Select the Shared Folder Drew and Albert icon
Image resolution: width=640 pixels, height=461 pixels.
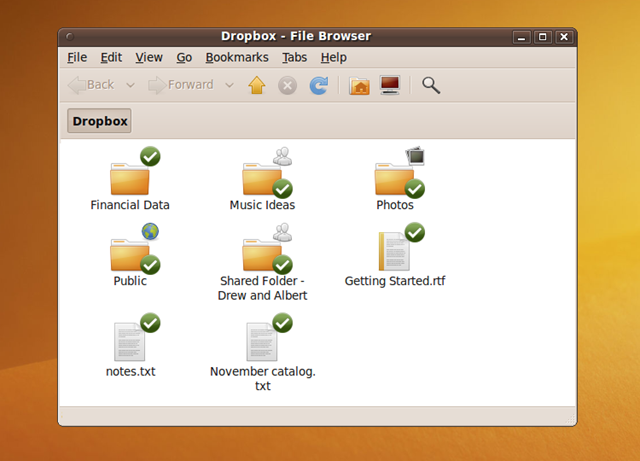262,254
